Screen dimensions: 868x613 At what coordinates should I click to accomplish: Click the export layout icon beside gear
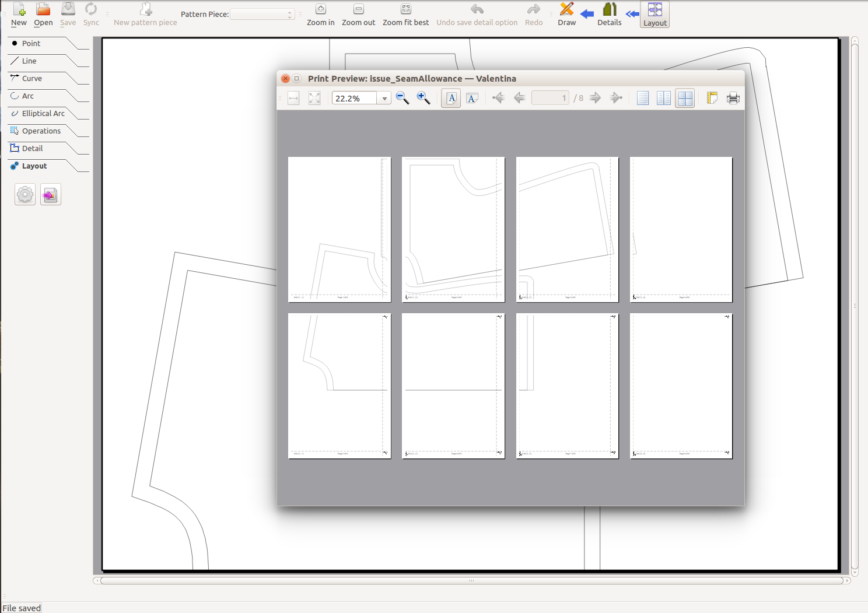(51, 194)
